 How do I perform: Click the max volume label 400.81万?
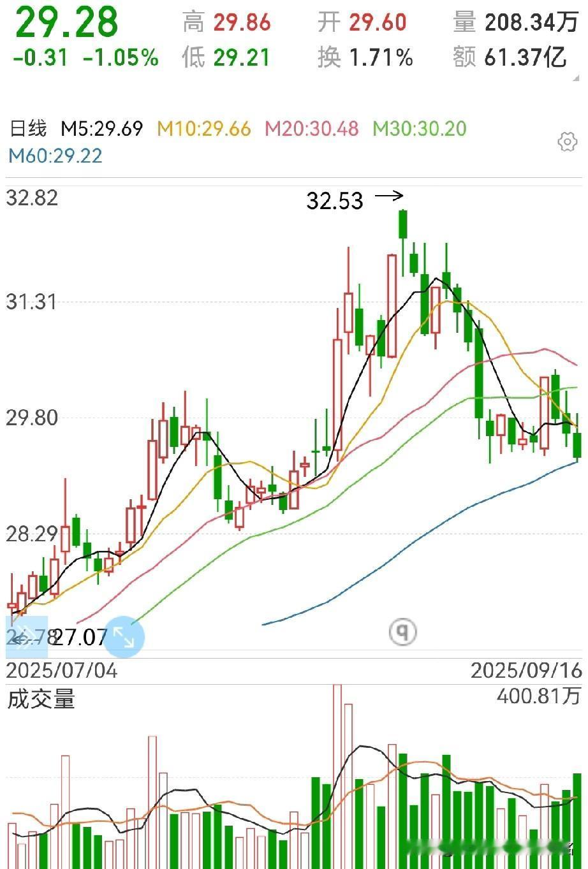[x=539, y=696]
